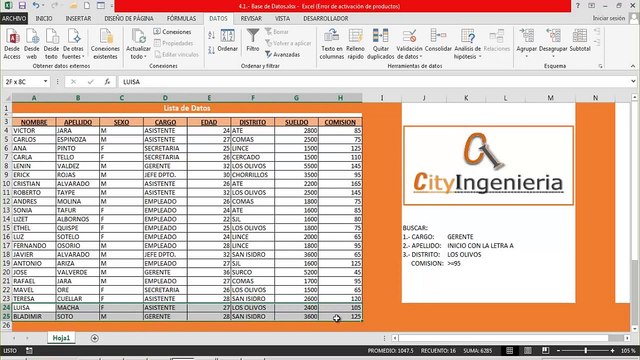Click Texto en columnas icon
The image size is (640, 360).
pos(331,44)
